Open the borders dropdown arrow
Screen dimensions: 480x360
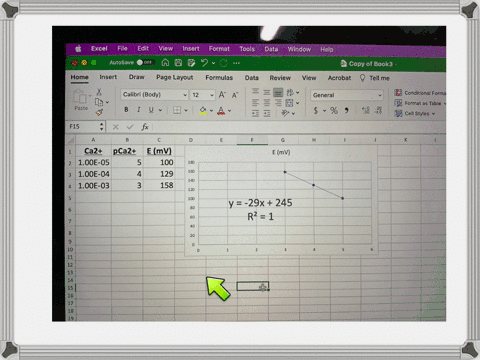pyautogui.click(x=186, y=110)
